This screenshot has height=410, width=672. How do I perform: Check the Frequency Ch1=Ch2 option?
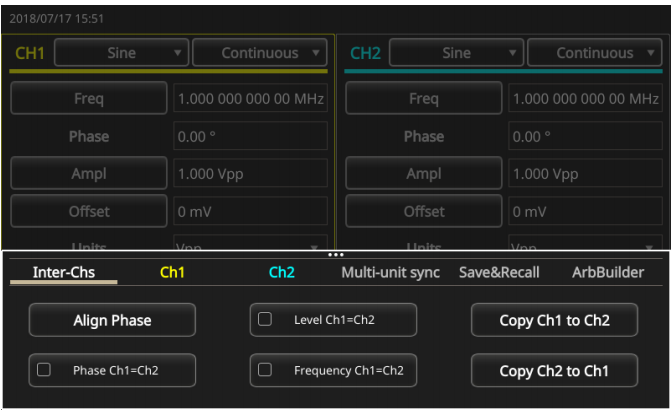[x=265, y=370]
